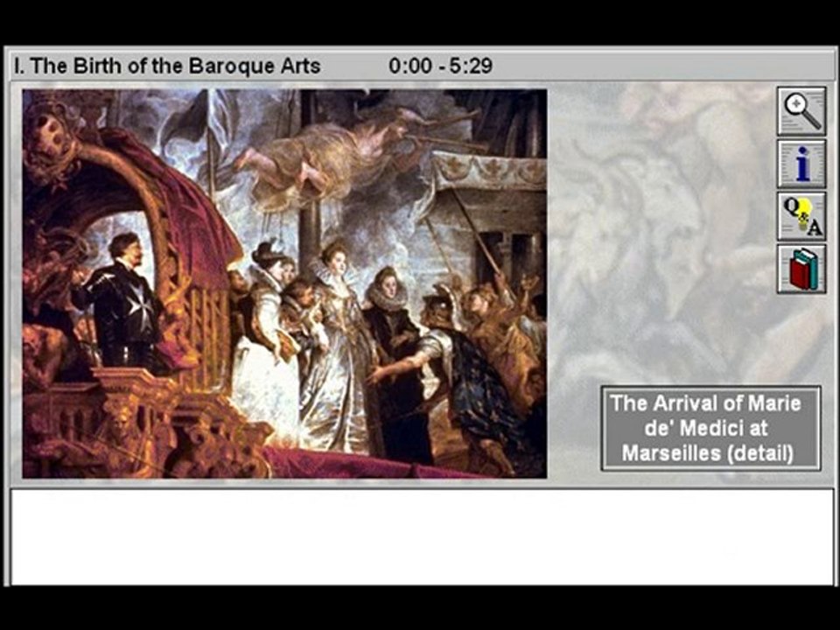Open the blue information icon

801,164
